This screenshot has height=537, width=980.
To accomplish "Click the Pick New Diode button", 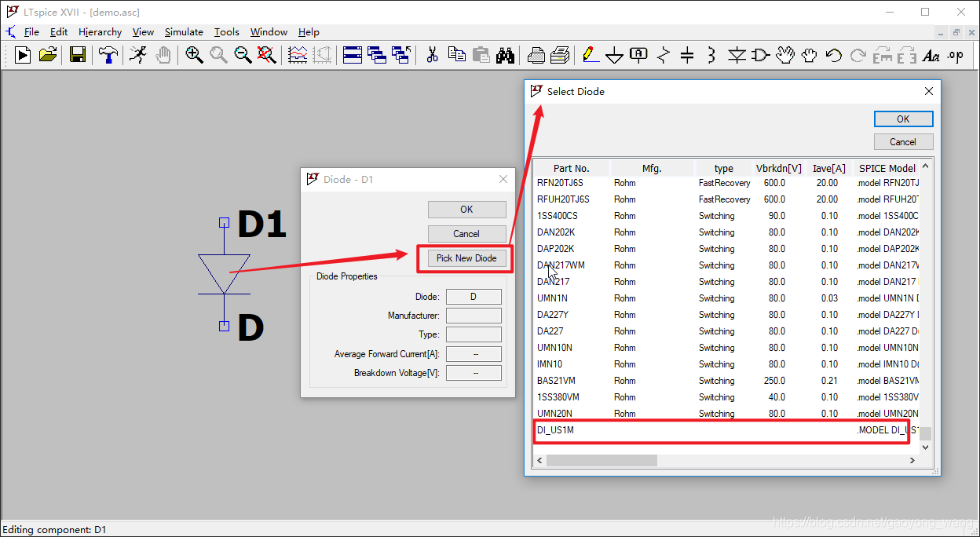I will (x=466, y=258).
